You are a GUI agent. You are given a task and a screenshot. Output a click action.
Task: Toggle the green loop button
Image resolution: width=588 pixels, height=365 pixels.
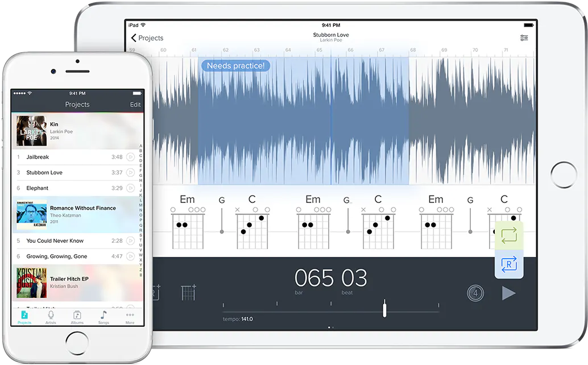[509, 235]
